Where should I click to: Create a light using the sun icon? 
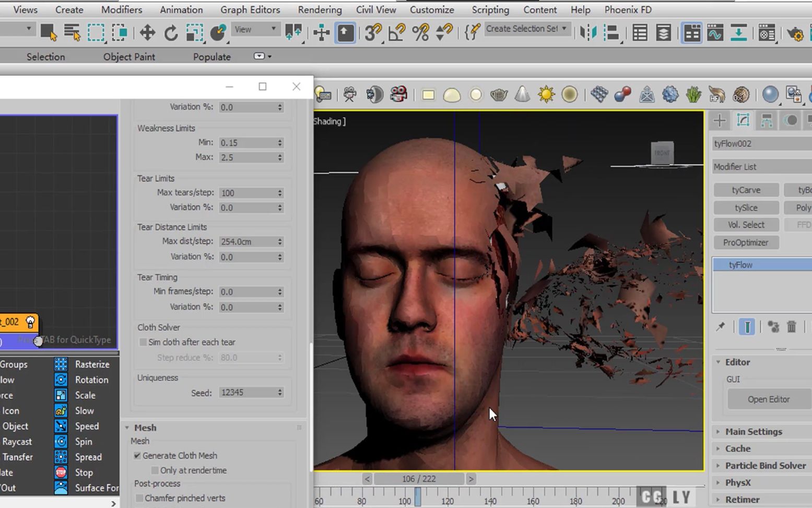(546, 95)
